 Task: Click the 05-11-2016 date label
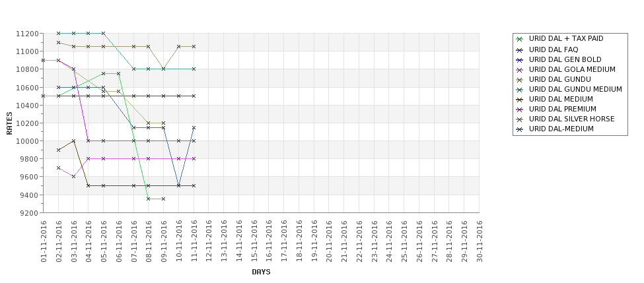104,241
